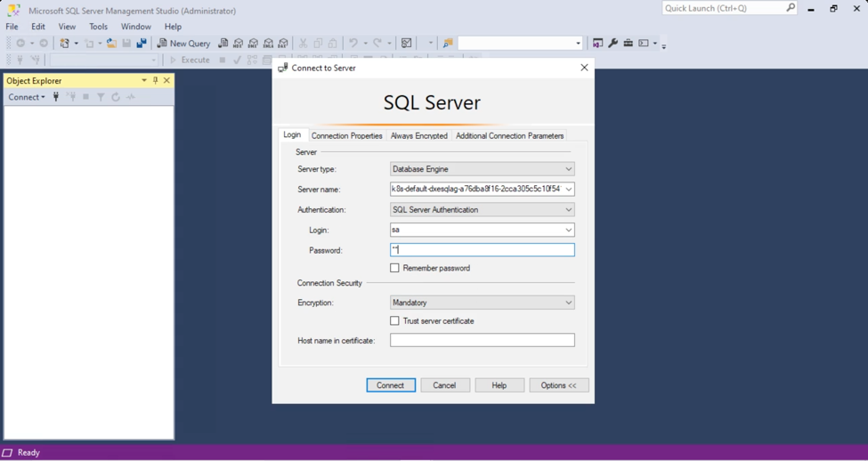Open the View menu
Screen dimensions: 868x461
67,27
